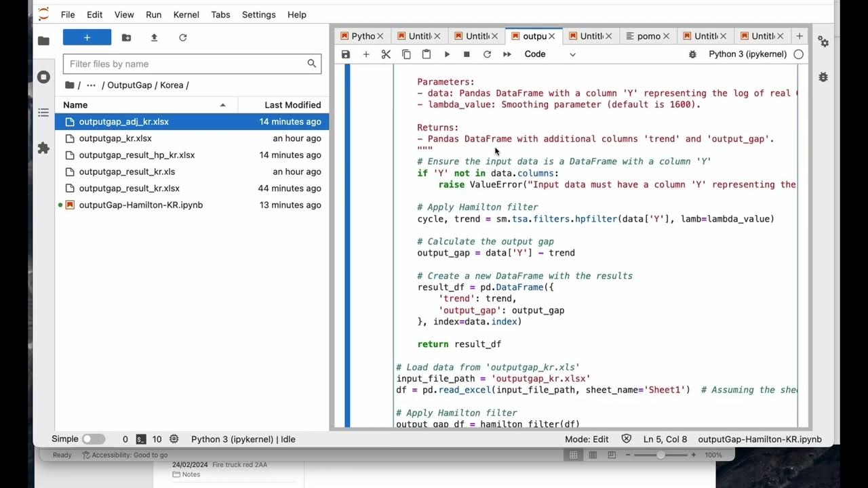Open the Tabs menu
Viewport: 868px width, 488px height.
(220, 14)
